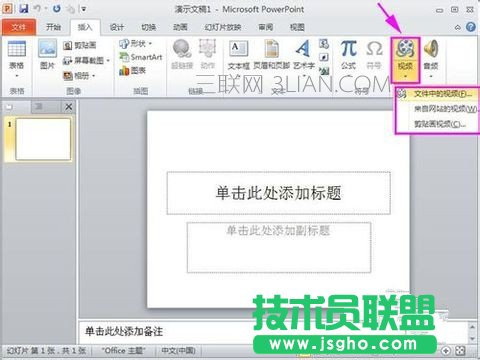
Task: Select the Insert (插入) tab
Action: [85, 27]
